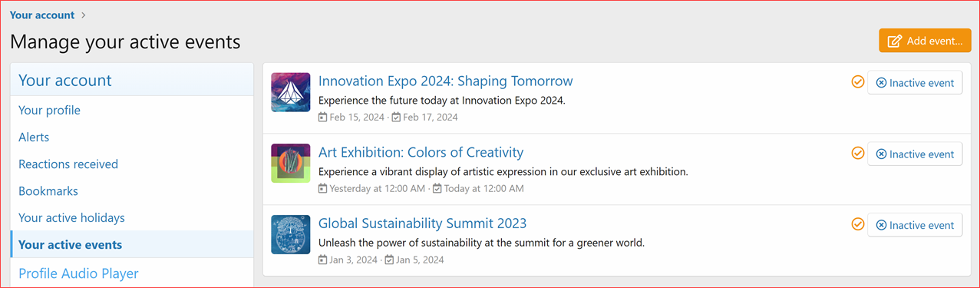Click the orange checkmark icon for Global Sustainability Summit

point(858,224)
